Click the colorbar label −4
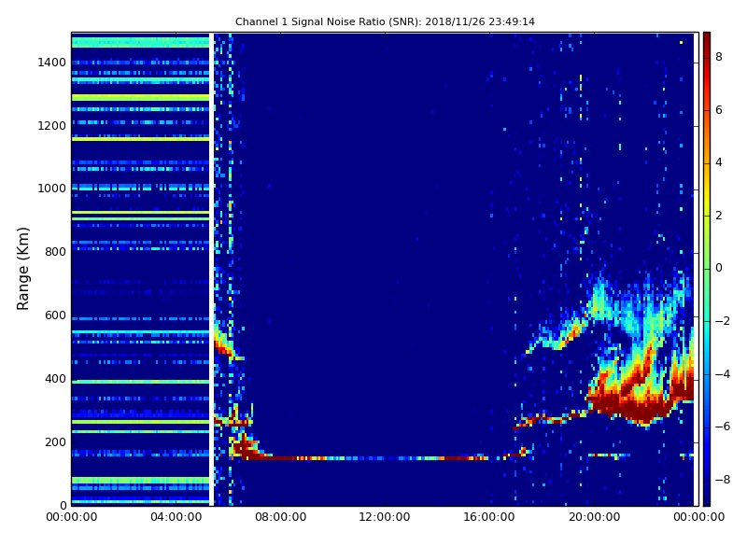Image resolution: width=747 pixels, height=560 pixels. (x=723, y=374)
